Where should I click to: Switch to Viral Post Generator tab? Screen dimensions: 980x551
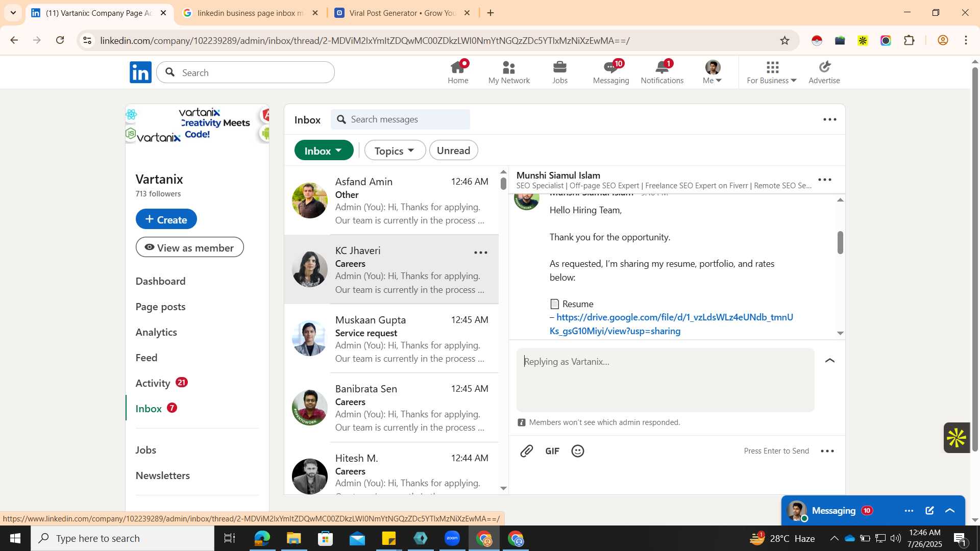pos(402,13)
